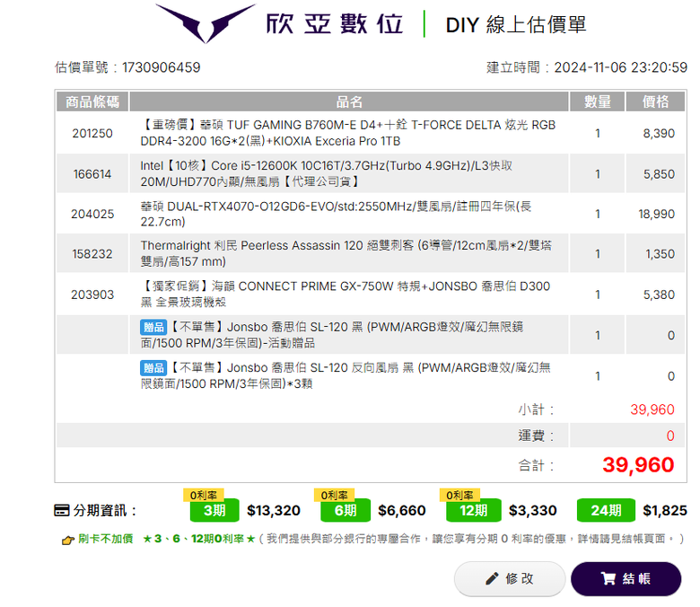This screenshot has width=700, height=607.
Task: Click the 分期資訊 label
Action: point(104,510)
